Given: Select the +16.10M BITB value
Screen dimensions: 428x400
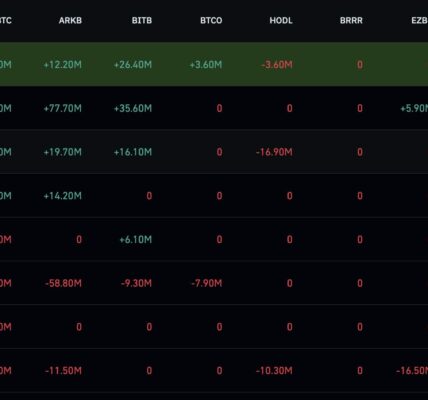Looking at the screenshot, I should click(133, 152).
